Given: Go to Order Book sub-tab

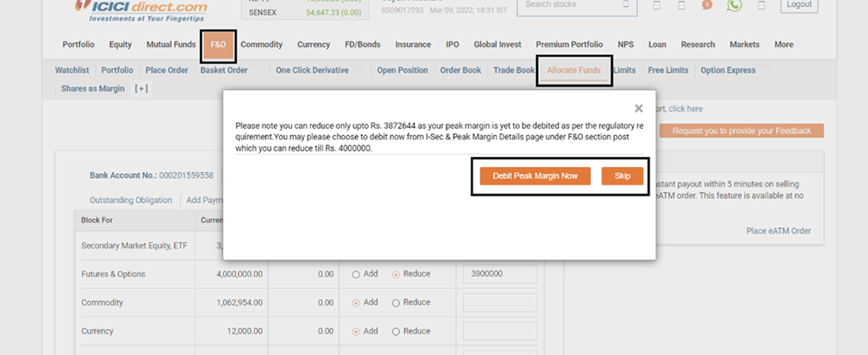Looking at the screenshot, I should pos(460,70).
